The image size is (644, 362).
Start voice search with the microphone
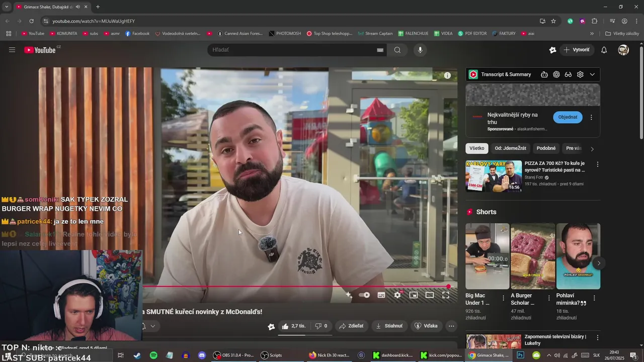pos(420,50)
